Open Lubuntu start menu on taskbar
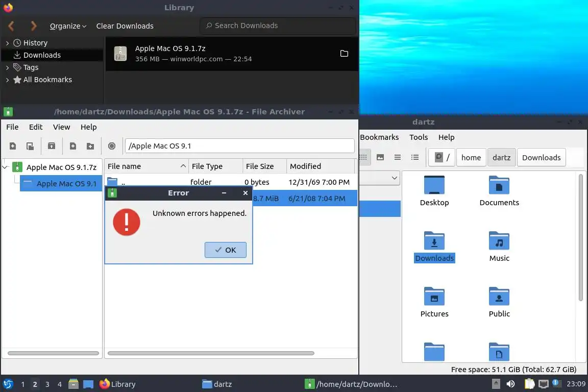This screenshot has height=392, width=588. (8, 384)
